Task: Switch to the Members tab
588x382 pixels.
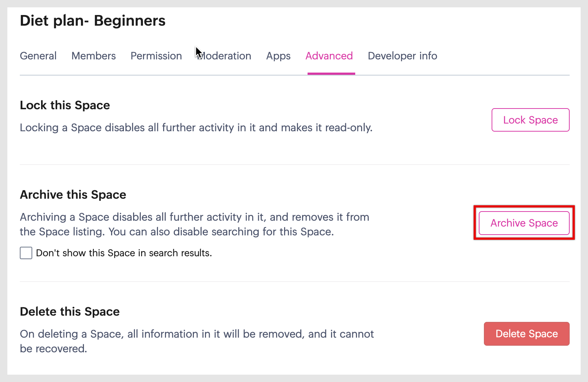Action: [x=93, y=56]
